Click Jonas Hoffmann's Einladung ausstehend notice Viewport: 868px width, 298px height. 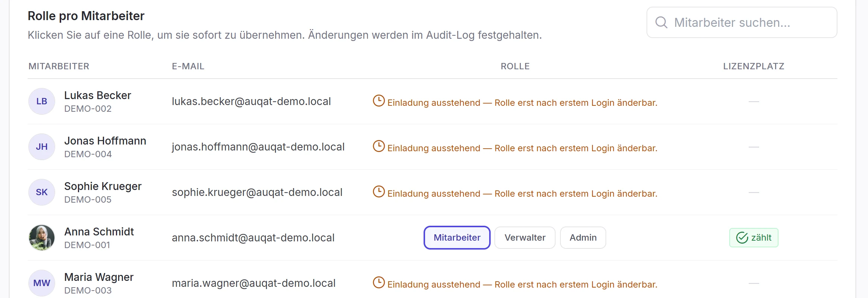click(515, 148)
